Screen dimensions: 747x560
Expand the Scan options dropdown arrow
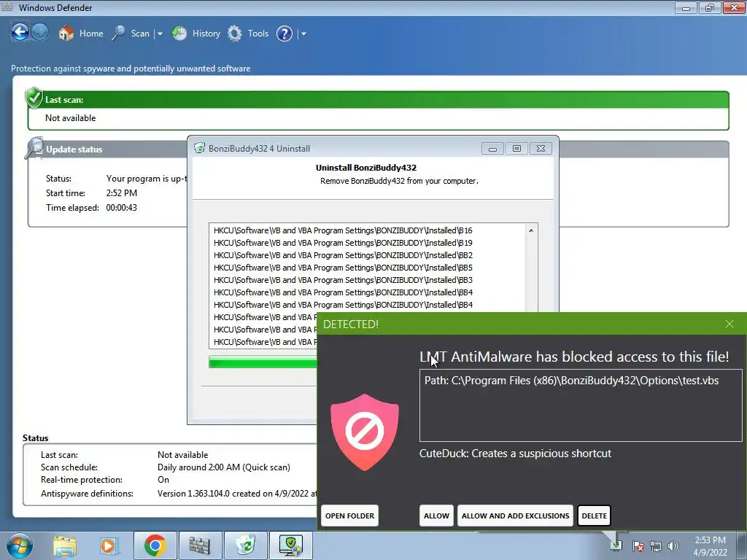[160, 34]
